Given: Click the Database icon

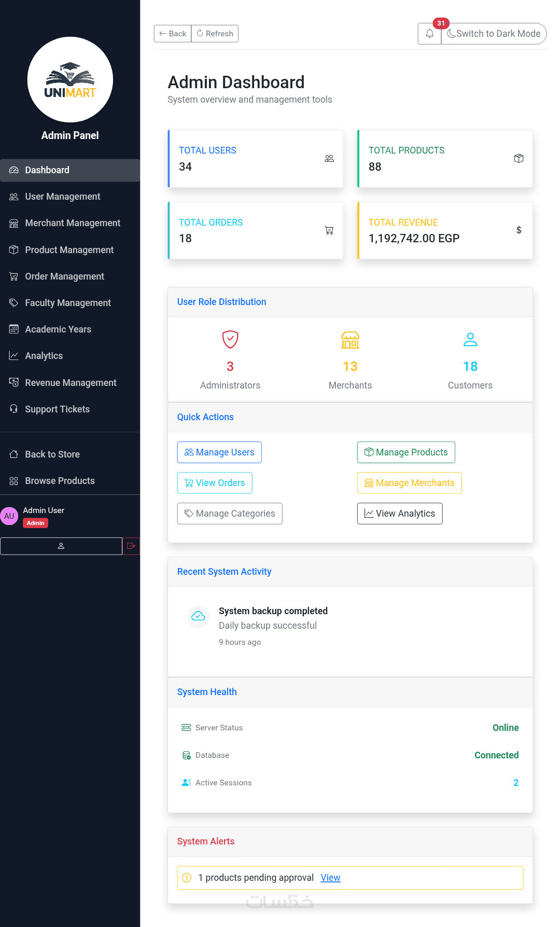Looking at the screenshot, I should point(186,755).
